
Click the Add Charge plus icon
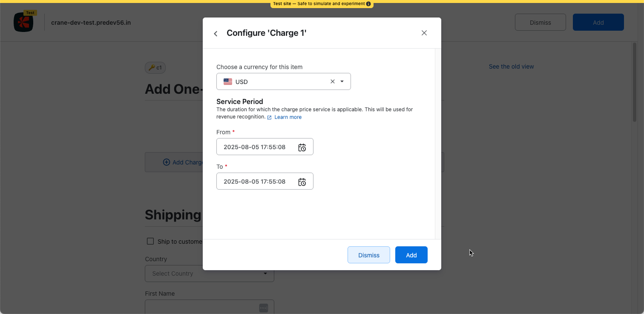(167, 162)
